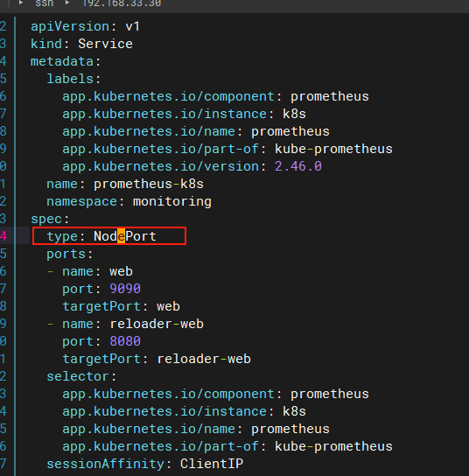The width and height of the screenshot is (469, 476).
Task: Click the metadata 'instance: k8s' label line
Action: [x=185, y=114]
